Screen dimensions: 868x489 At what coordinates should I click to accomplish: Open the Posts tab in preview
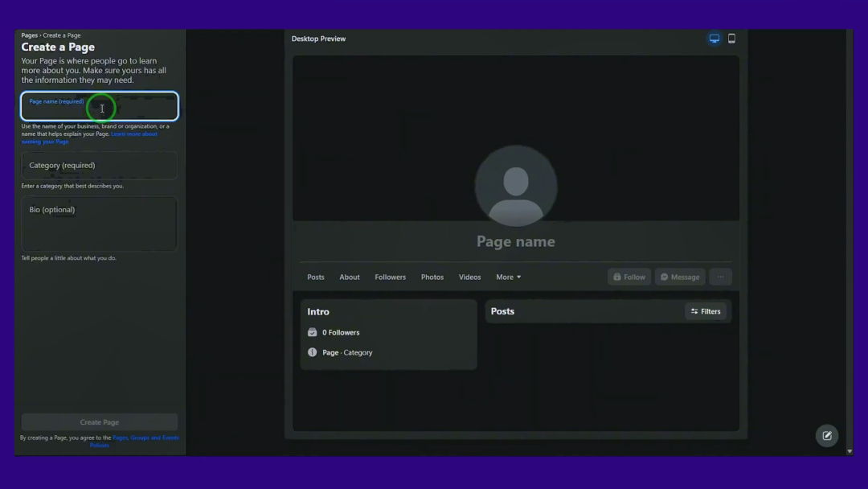coord(316,277)
